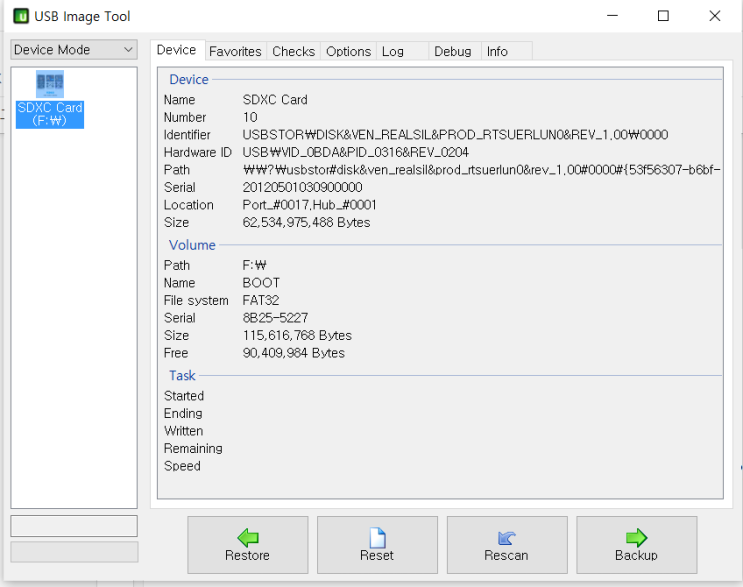
Task: Click the 'Task' section heading
Action: (x=182, y=375)
